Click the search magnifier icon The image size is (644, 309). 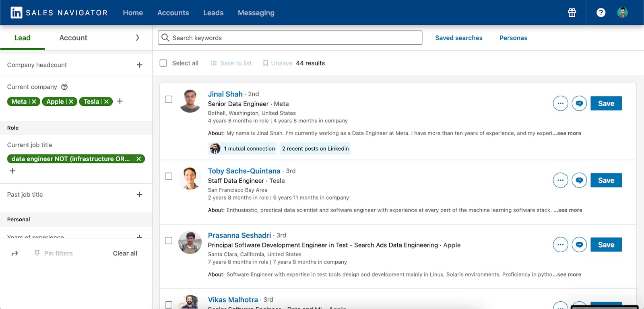(x=165, y=37)
